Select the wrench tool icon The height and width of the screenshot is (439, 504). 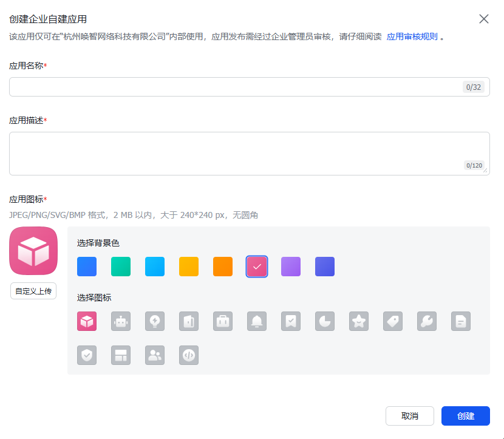(x=427, y=321)
